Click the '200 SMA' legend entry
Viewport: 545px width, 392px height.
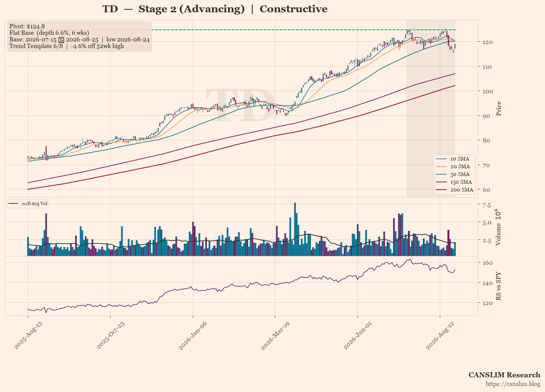pyautogui.click(x=454, y=190)
